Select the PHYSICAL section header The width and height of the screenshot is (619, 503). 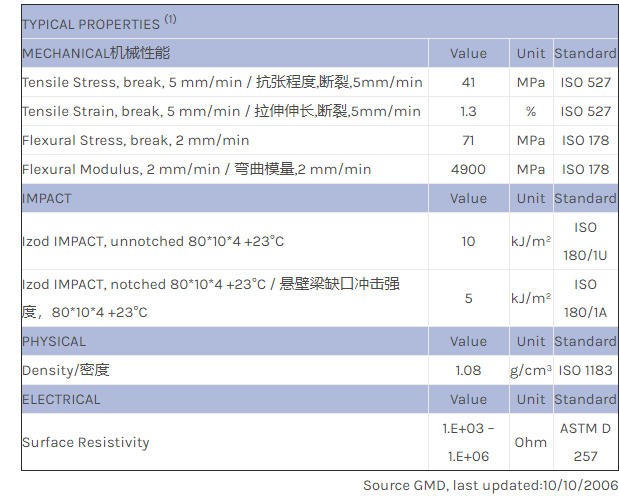pos(54,341)
